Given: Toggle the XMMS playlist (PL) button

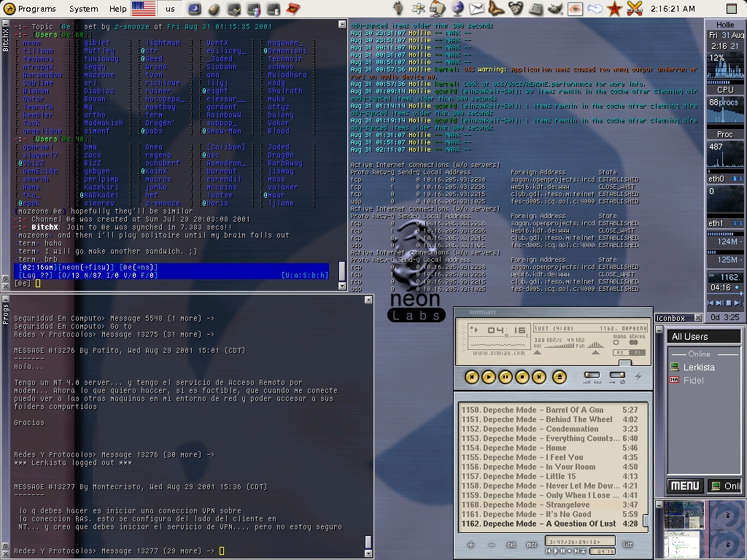Looking at the screenshot, I should 638,352.
